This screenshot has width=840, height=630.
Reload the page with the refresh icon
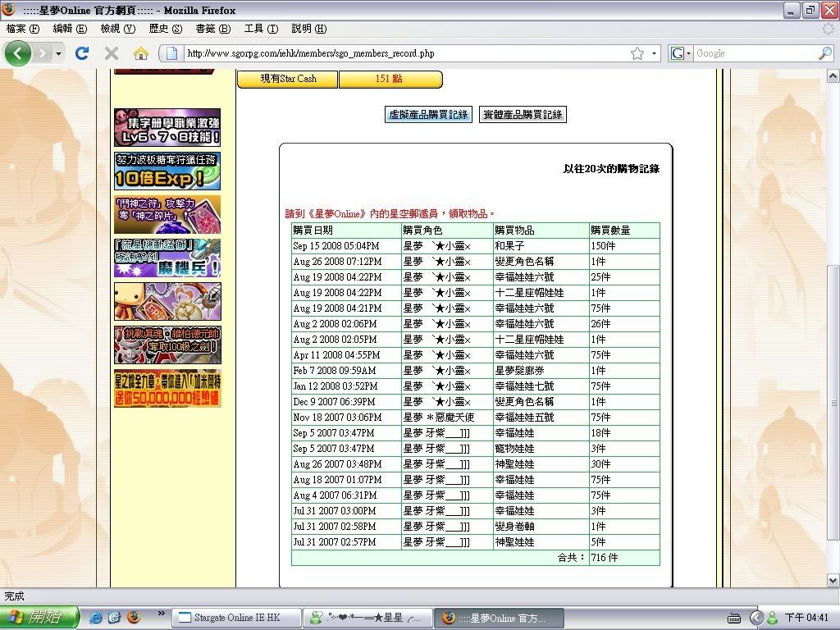click(x=81, y=53)
